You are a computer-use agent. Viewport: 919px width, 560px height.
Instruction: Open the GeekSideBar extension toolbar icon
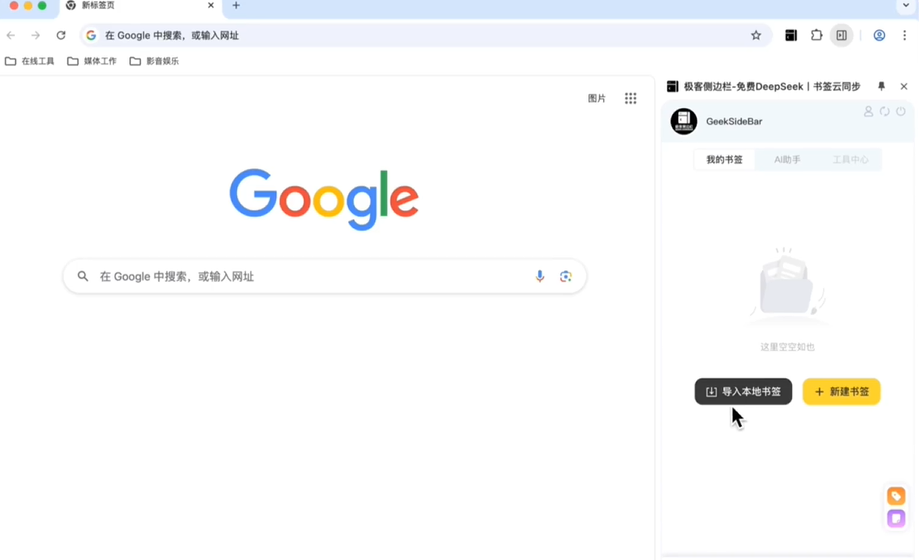[791, 35]
